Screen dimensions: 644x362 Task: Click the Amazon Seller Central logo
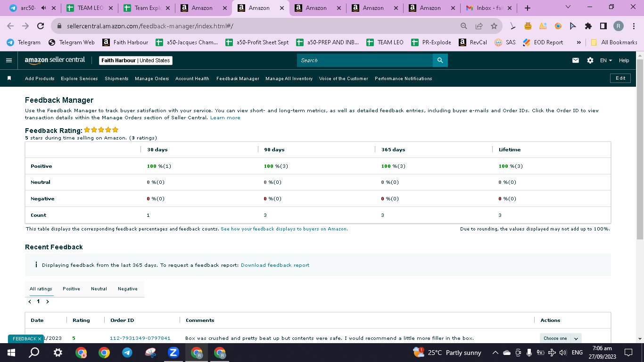click(x=55, y=60)
